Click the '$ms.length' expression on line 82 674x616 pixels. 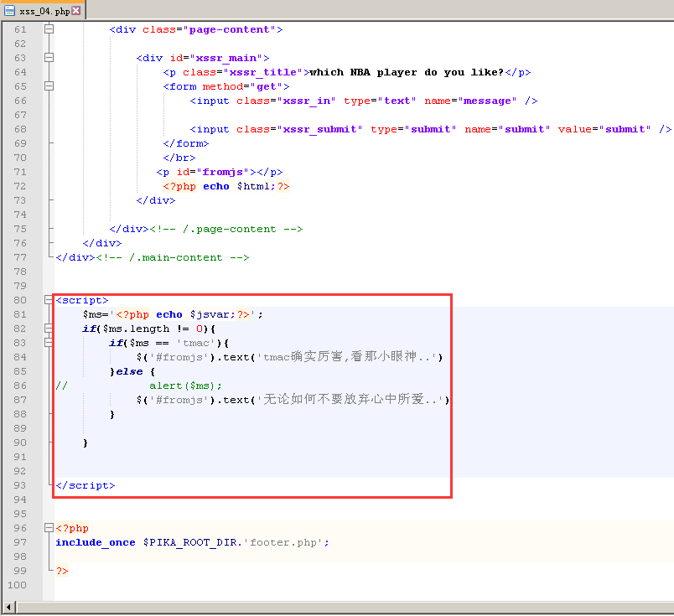136,329
